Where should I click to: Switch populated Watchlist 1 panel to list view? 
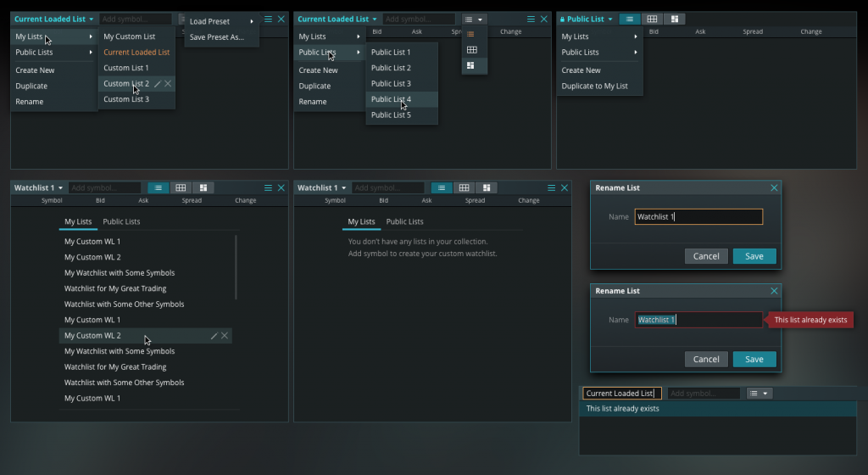pyautogui.click(x=159, y=187)
